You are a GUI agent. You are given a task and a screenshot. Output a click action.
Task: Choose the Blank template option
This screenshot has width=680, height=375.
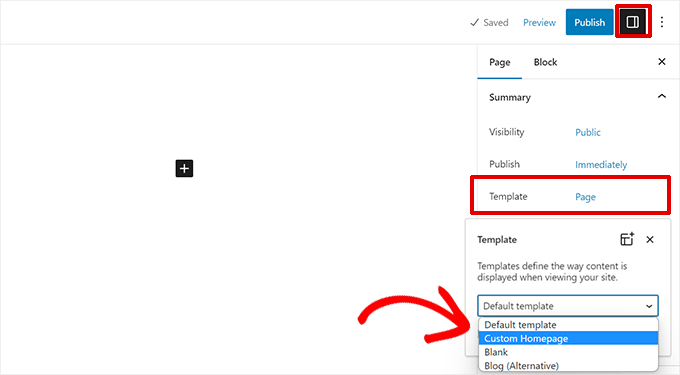568,352
